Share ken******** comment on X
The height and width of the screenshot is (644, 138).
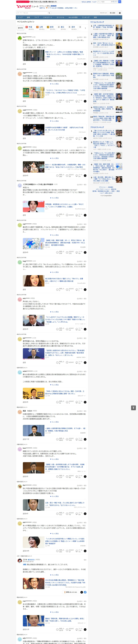tap(85, 476)
